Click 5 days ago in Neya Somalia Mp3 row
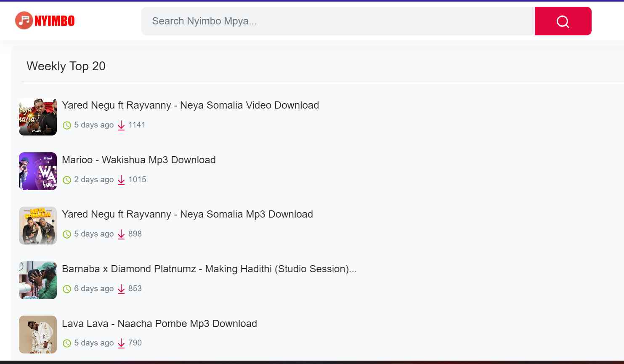Screen dimensions: 624x364 (x=94, y=234)
